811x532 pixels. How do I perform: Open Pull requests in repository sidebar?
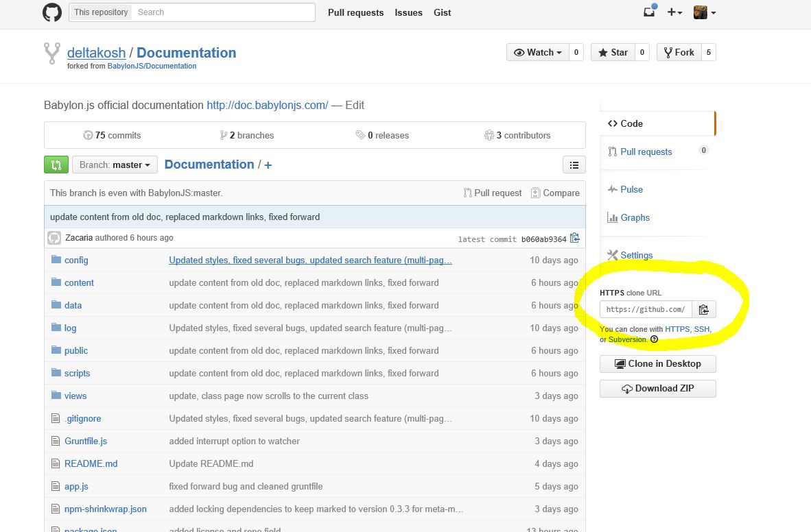click(x=646, y=152)
